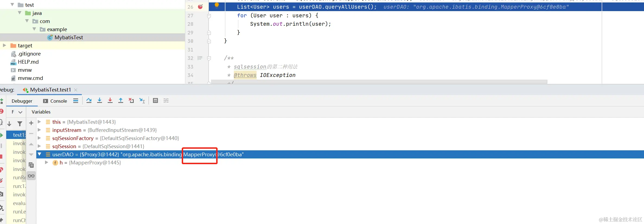Select the mvnw.cmd file
Image resolution: width=644 pixels, height=224 pixels.
coord(30,78)
